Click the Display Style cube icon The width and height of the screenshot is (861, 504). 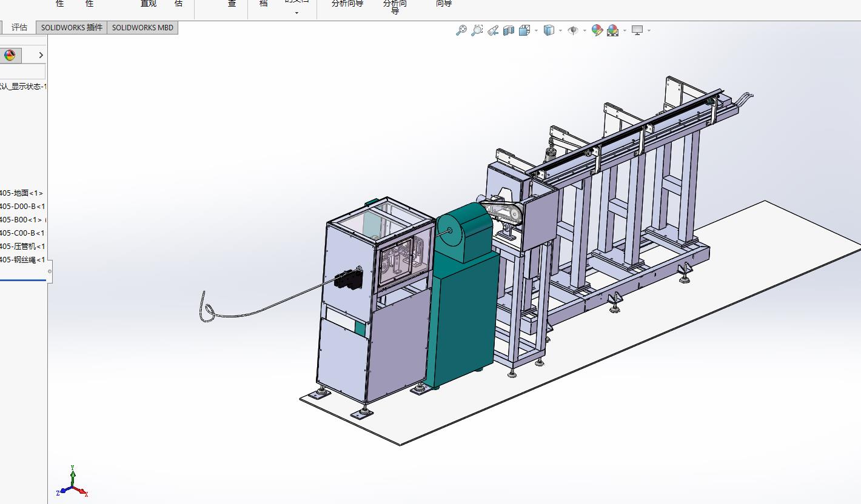click(x=549, y=30)
